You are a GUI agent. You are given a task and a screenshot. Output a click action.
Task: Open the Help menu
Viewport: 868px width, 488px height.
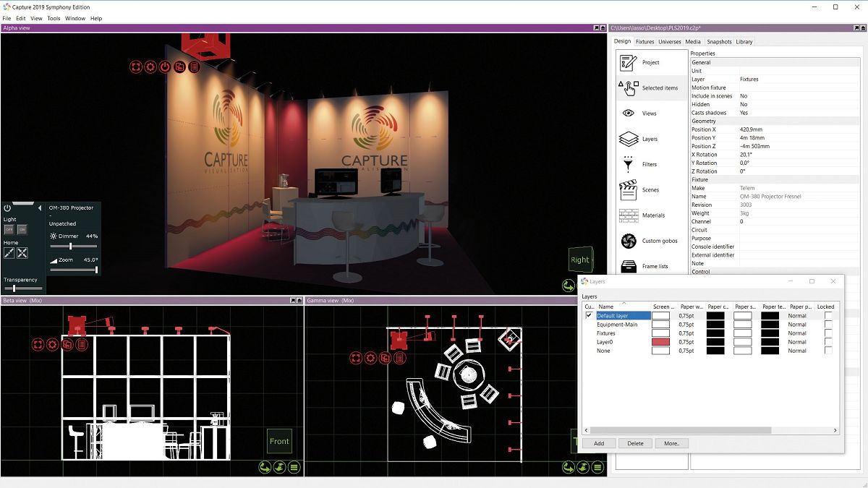[96, 18]
